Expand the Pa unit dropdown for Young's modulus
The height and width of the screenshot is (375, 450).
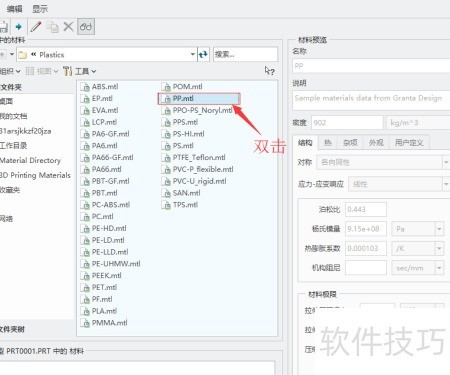(439, 229)
